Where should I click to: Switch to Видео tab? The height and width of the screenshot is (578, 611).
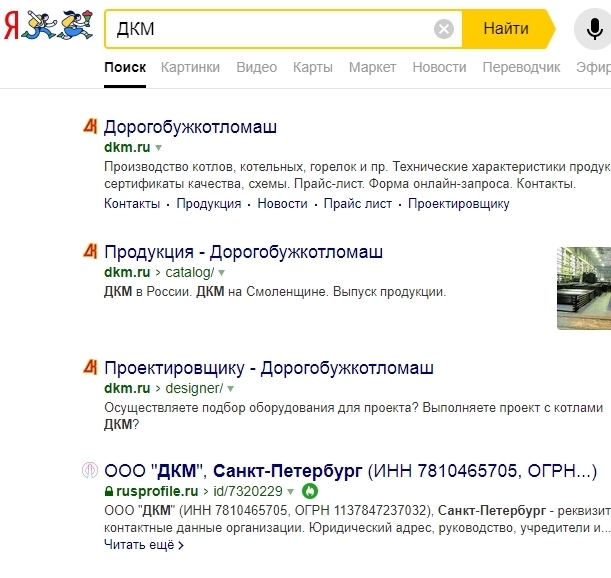(256, 67)
